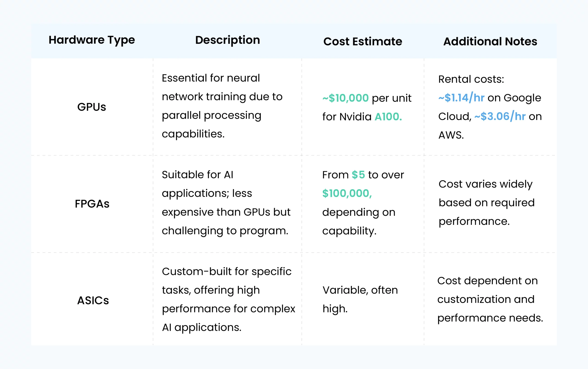Viewport: 588px width, 369px height.
Task: Click the Hardware Type column header
Action: pos(92,40)
